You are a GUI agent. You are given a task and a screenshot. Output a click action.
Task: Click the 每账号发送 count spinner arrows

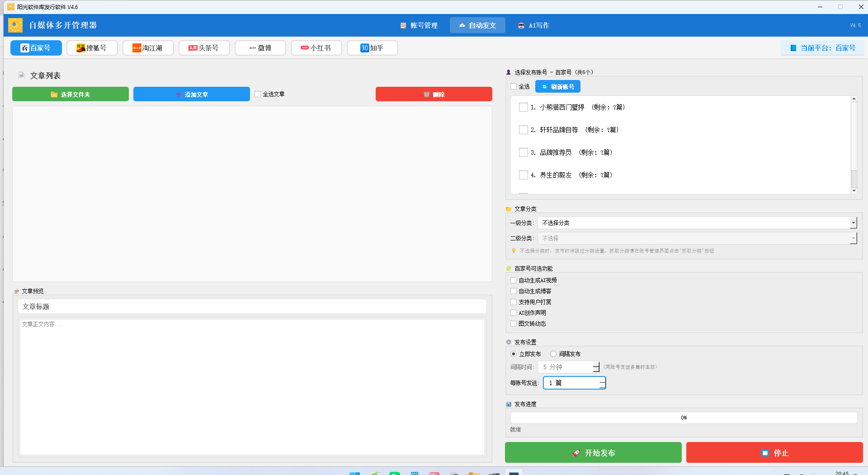(x=602, y=383)
